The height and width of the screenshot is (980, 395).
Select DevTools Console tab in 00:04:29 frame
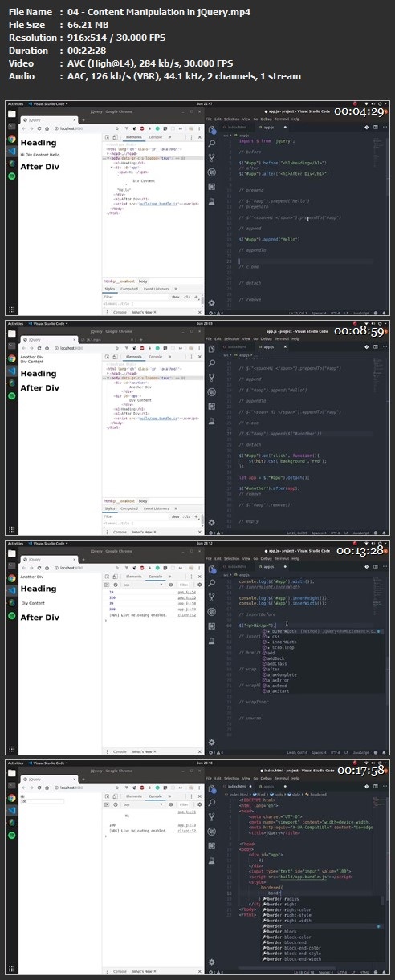(x=156, y=137)
